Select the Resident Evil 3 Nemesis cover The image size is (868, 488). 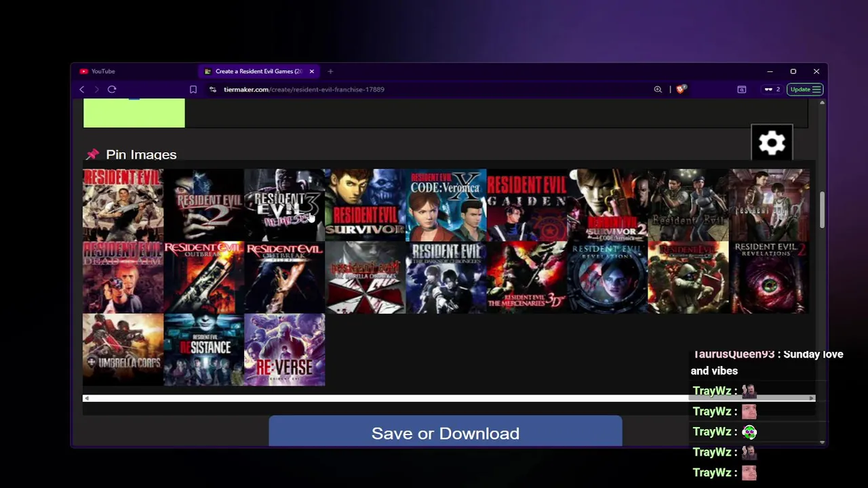point(284,205)
